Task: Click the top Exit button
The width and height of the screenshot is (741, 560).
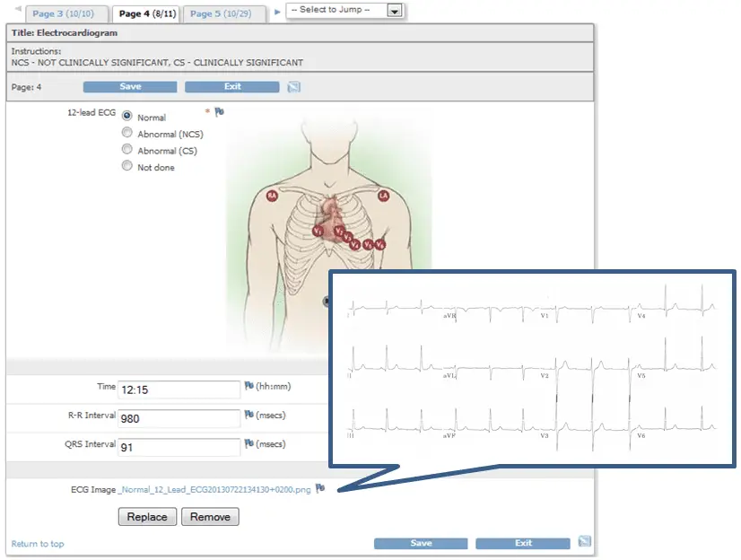Action: (x=232, y=87)
